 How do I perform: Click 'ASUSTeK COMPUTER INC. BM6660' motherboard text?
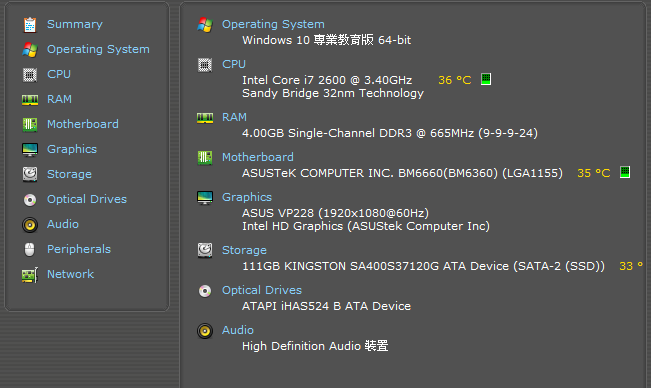tap(402, 173)
